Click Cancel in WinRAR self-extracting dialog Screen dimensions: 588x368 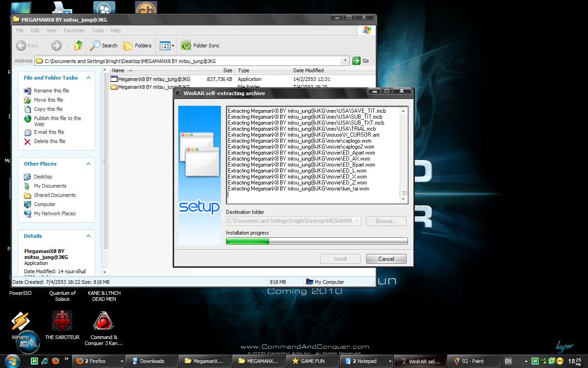click(x=386, y=259)
